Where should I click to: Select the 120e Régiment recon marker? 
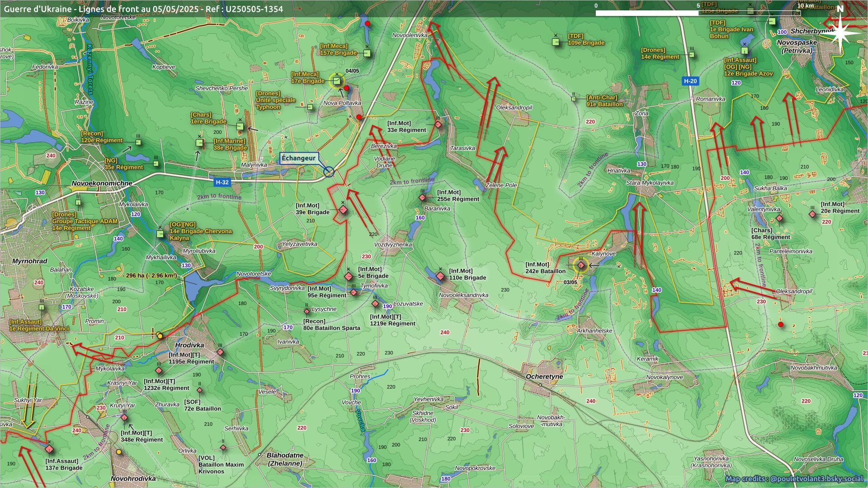coord(138,142)
